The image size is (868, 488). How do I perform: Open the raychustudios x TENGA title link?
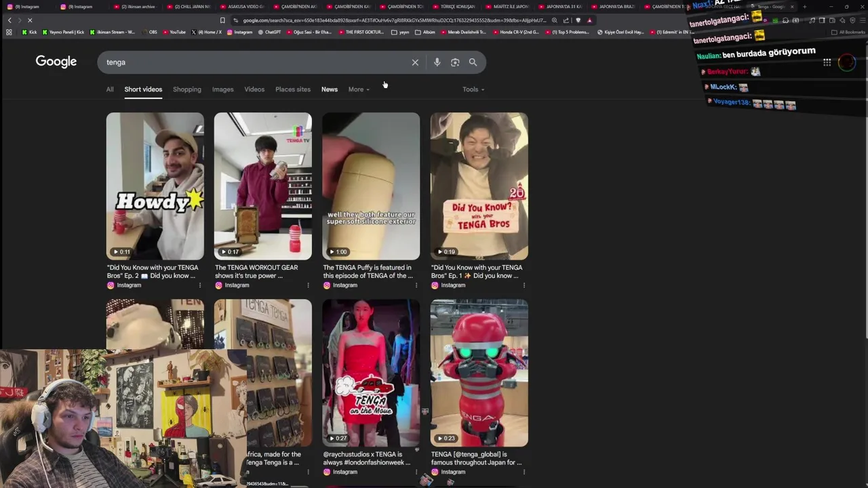pos(367,458)
